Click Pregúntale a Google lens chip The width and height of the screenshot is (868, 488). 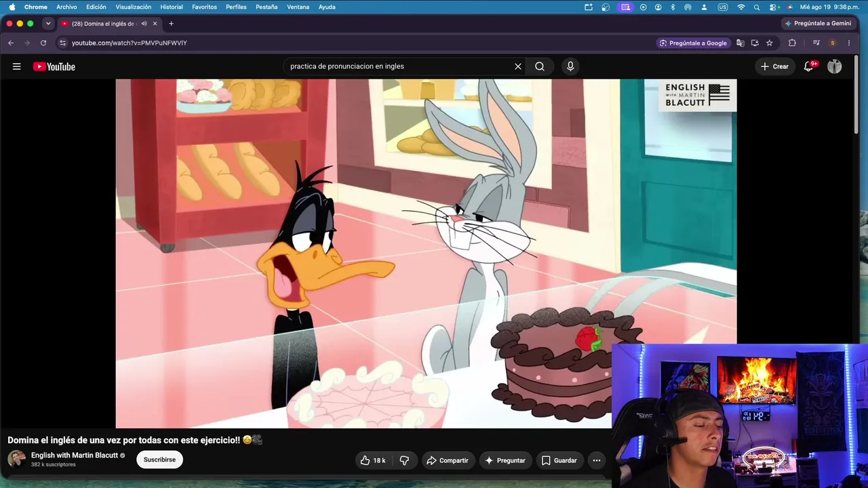pos(693,43)
